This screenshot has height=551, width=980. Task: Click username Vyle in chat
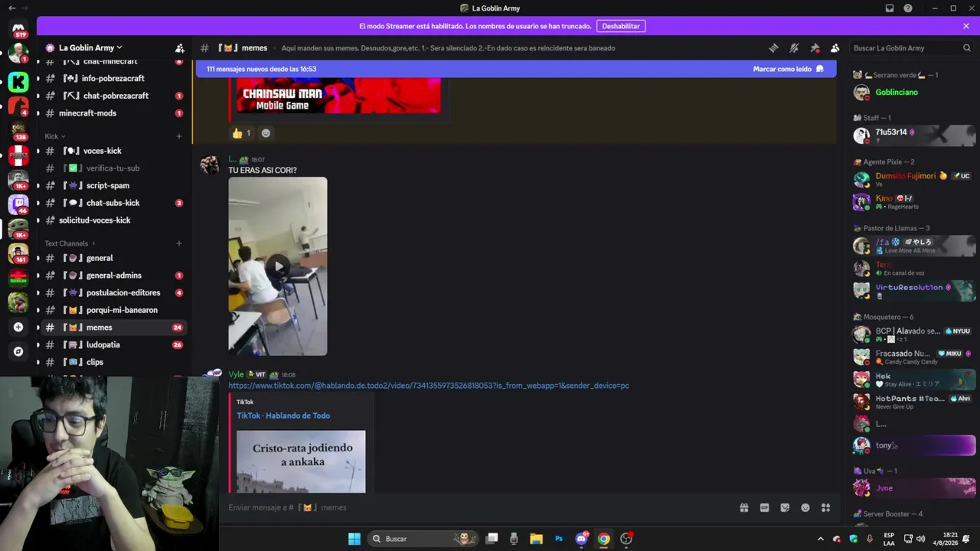tap(236, 374)
